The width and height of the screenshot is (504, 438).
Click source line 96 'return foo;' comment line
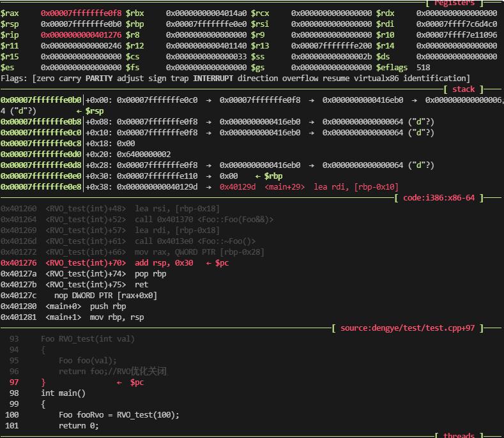point(113,372)
